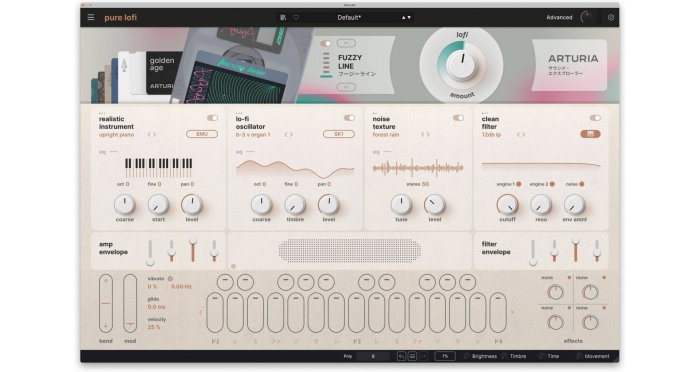Screen dimensions: 700x372
Task: Open the 12db lp filter type dropdown
Action: (491, 134)
